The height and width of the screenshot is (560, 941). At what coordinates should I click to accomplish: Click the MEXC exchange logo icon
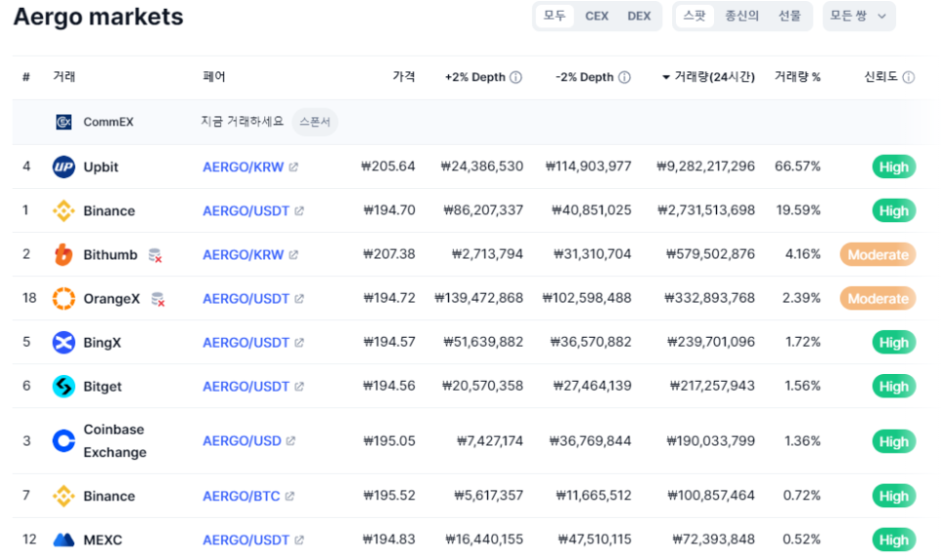[63, 540]
